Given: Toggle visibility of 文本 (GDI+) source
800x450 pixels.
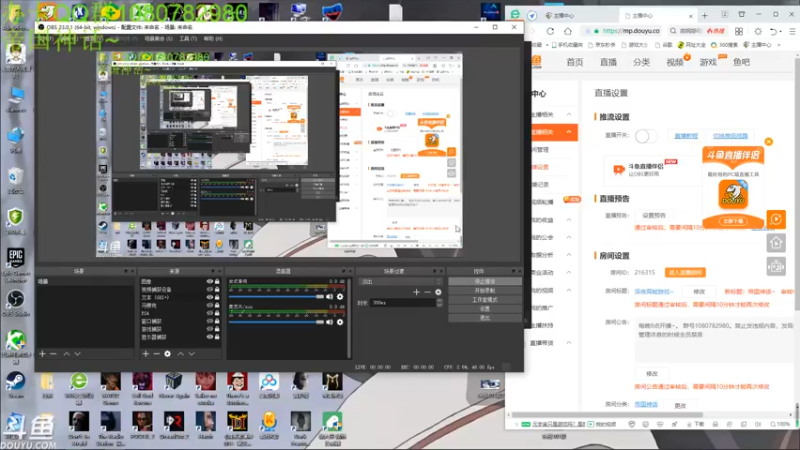Looking at the screenshot, I should (210, 297).
